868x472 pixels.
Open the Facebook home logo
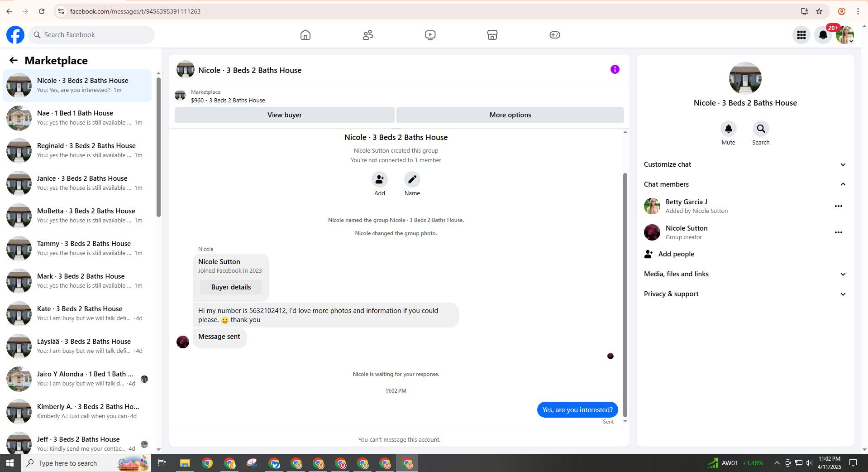coord(15,35)
